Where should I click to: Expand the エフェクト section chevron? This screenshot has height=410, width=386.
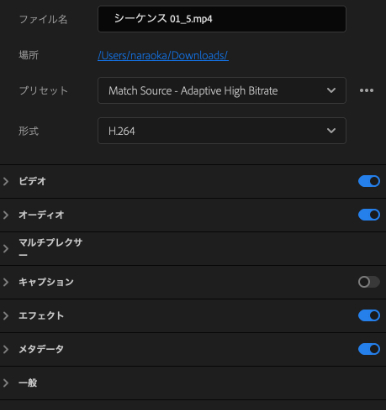(x=6, y=316)
